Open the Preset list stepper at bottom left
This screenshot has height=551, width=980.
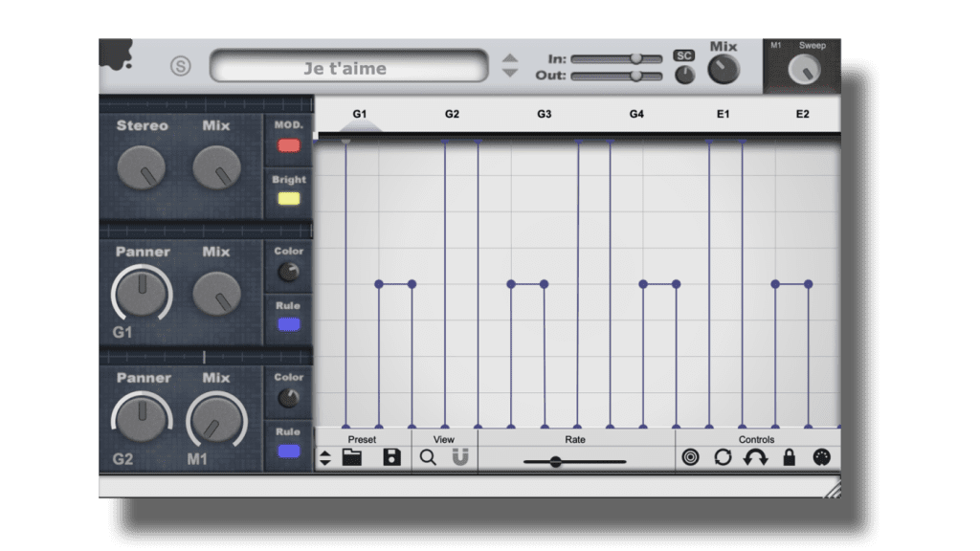[325, 457]
